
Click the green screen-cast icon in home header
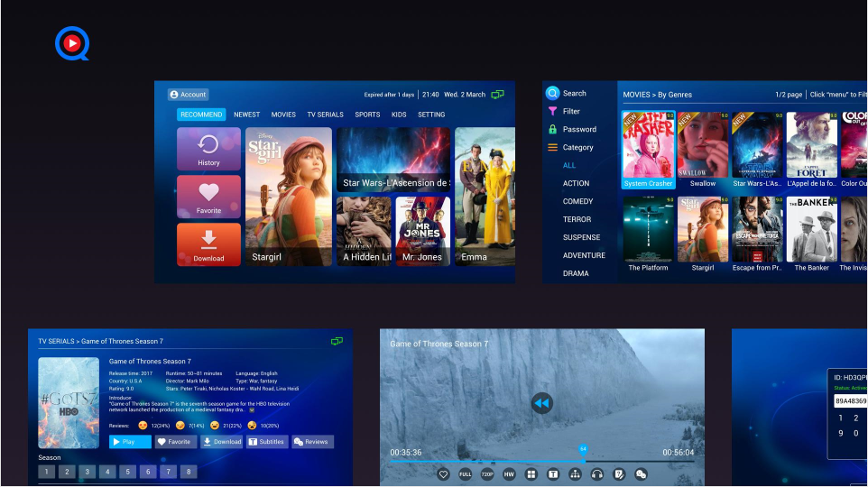coord(498,95)
